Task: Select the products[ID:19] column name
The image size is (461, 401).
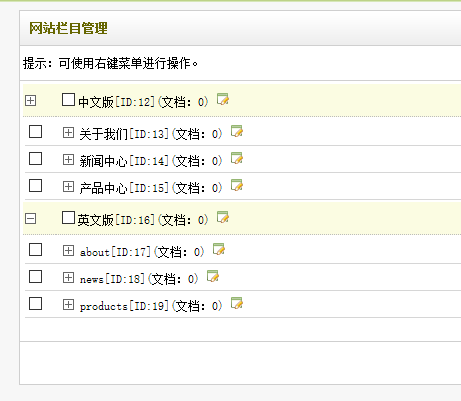Action: pyautogui.click(x=124, y=306)
